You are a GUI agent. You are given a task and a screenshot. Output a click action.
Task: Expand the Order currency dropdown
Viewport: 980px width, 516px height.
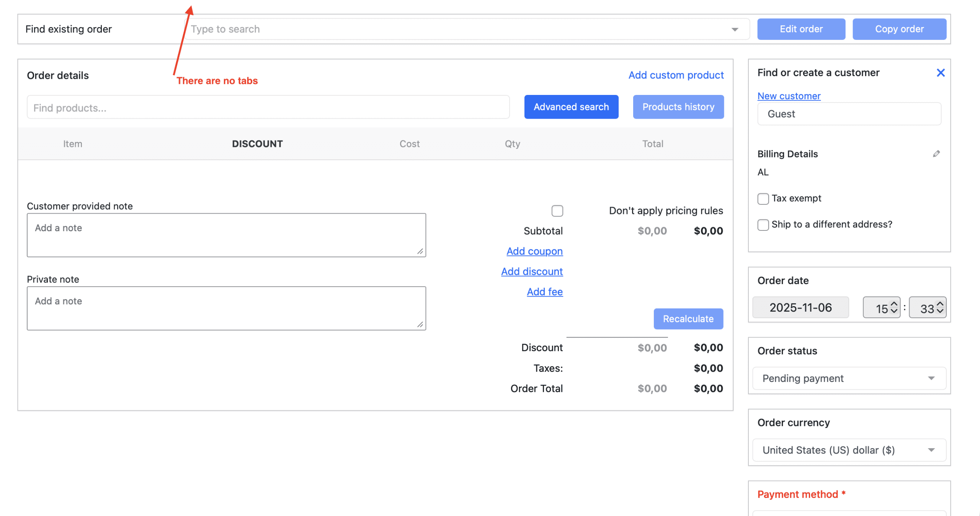(x=849, y=450)
